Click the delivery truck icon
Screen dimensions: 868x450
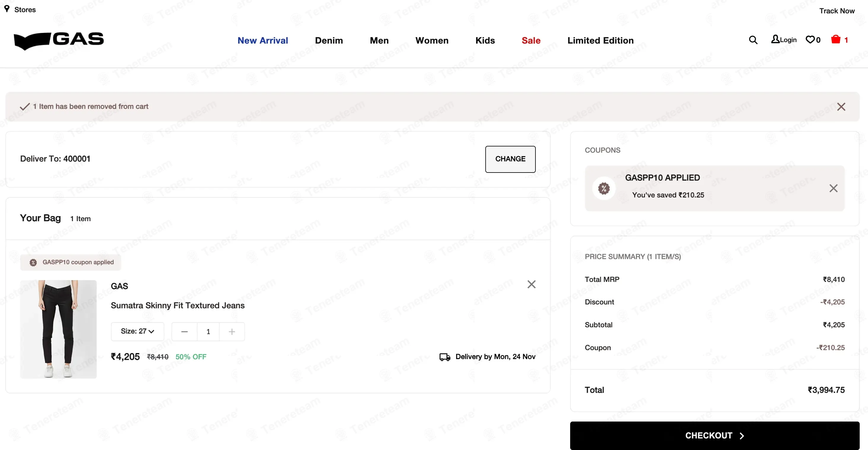pyautogui.click(x=445, y=357)
